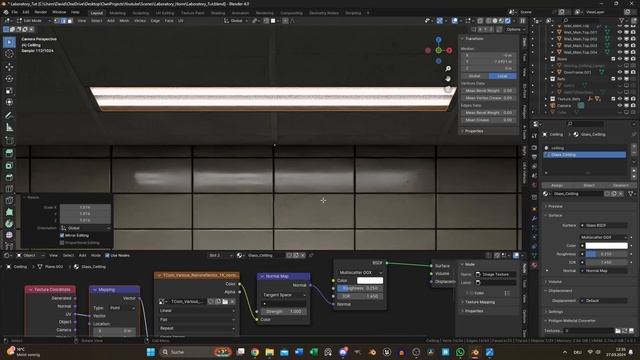Open Chrome from the taskbar

(x=255, y=352)
